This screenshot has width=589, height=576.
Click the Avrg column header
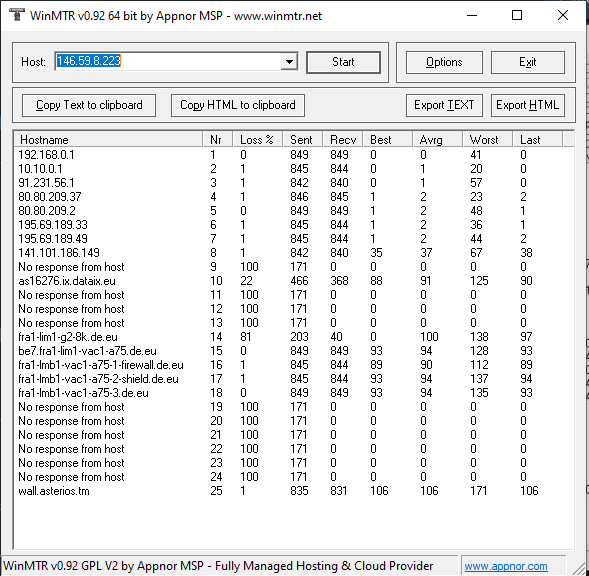438,140
